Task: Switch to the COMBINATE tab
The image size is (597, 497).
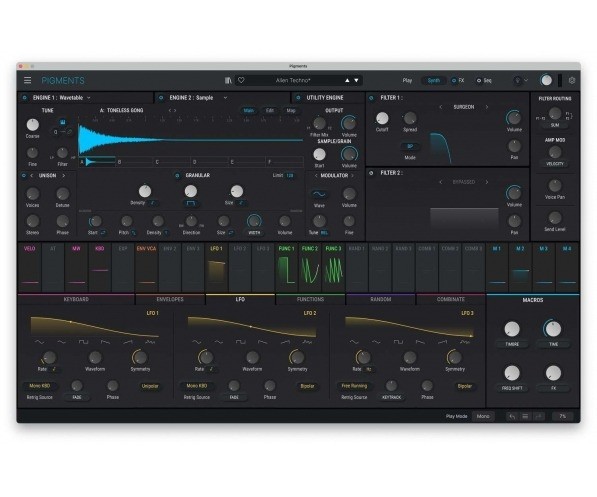Action: pos(451,299)
